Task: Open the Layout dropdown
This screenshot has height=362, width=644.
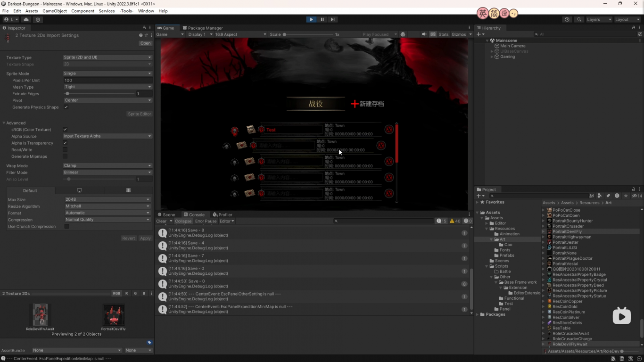Action: (627, 20)
